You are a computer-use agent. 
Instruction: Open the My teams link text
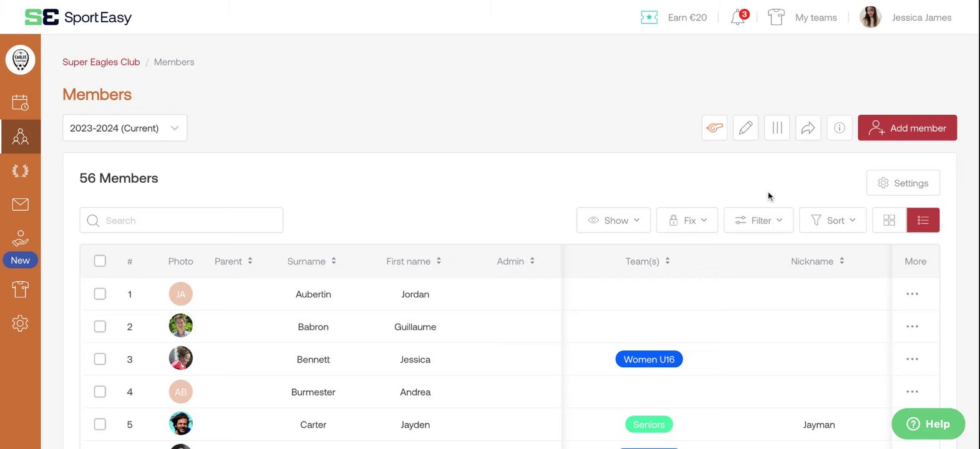point(816,17)
